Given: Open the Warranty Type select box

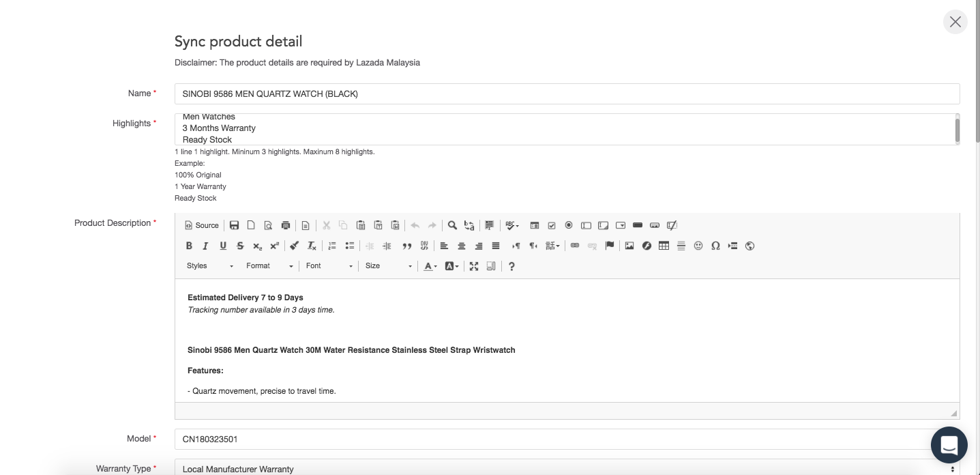Looking at the screenshot, I should click(x=566, y=469).
